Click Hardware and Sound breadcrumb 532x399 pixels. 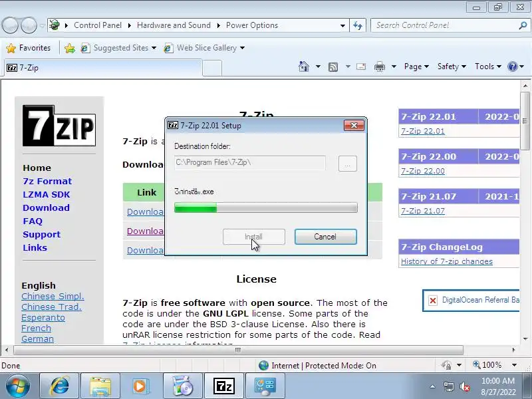click(x=174, y=25)
